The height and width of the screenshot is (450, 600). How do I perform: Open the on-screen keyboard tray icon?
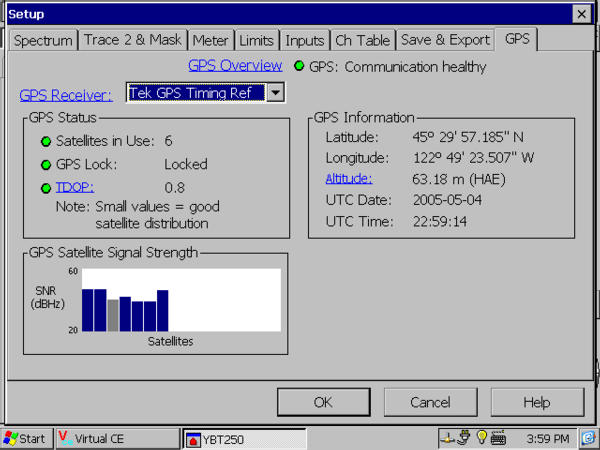click(x=497, y=438)
